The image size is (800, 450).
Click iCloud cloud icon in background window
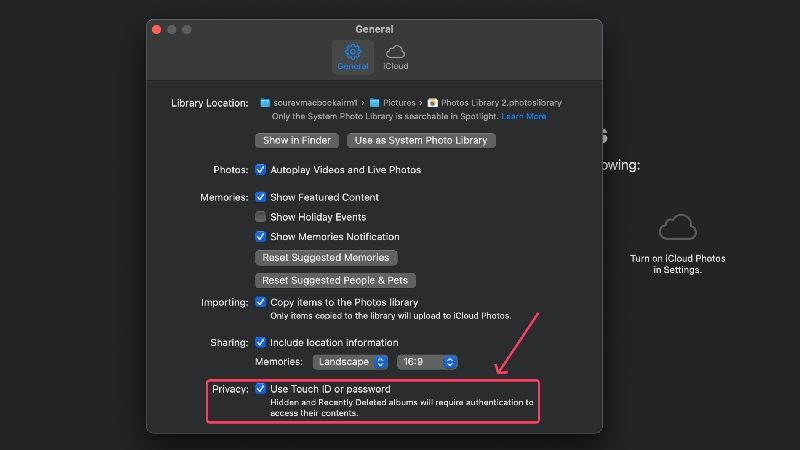678,227
